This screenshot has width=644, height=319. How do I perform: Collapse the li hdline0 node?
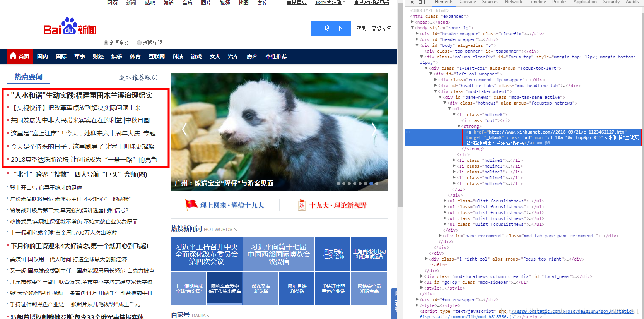tap(454, 115)
